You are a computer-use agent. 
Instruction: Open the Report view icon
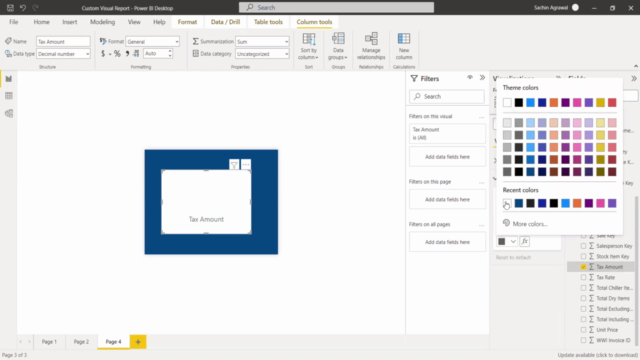click(x=9, y=79)
